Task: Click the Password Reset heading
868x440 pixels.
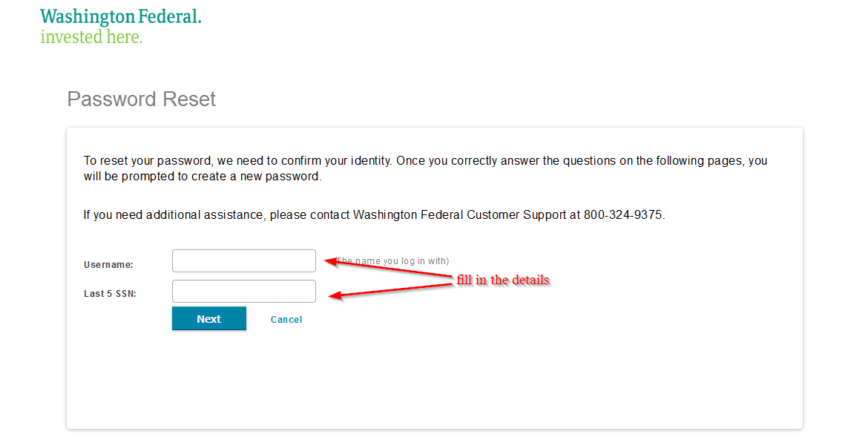Action: pyautogui.click(x=141, y=99)
